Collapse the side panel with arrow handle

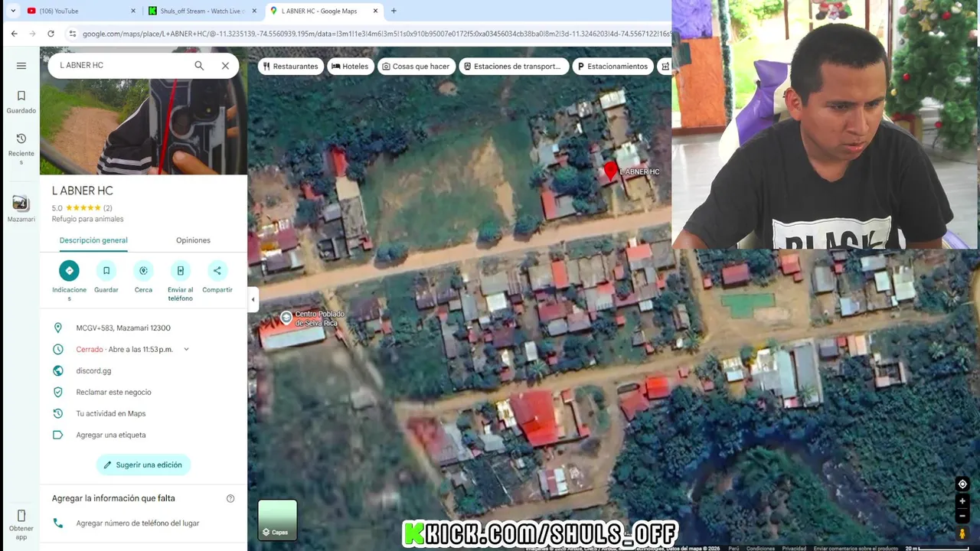tap(253, 299)
